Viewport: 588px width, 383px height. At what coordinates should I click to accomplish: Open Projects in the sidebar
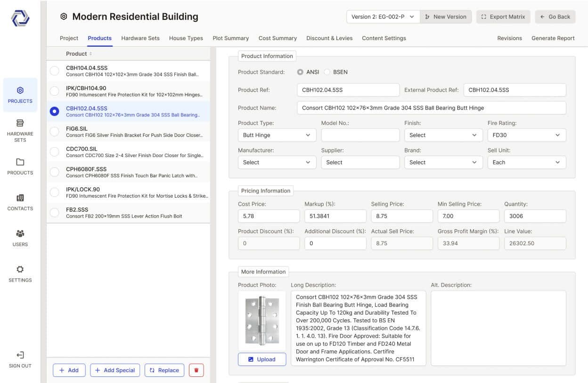tap(20, 95)
